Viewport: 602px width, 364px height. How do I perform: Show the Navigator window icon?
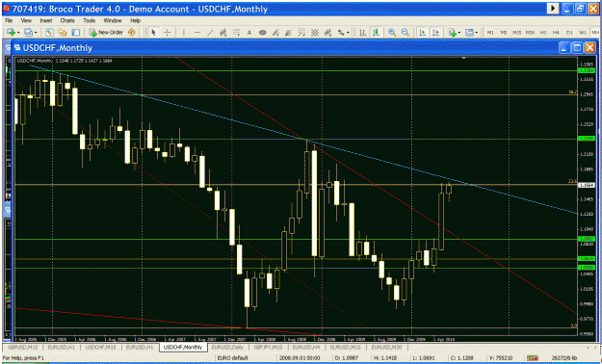coord(63,33)
